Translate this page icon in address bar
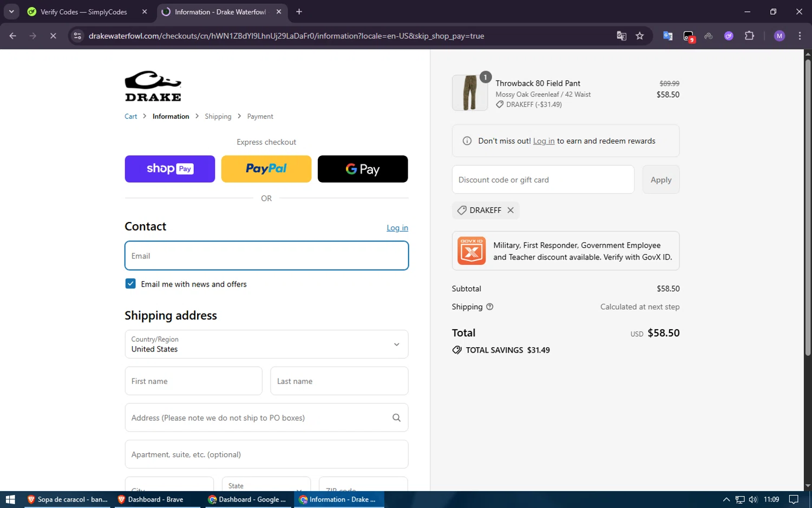Screen dimensions: 812x508 point(621,36)
